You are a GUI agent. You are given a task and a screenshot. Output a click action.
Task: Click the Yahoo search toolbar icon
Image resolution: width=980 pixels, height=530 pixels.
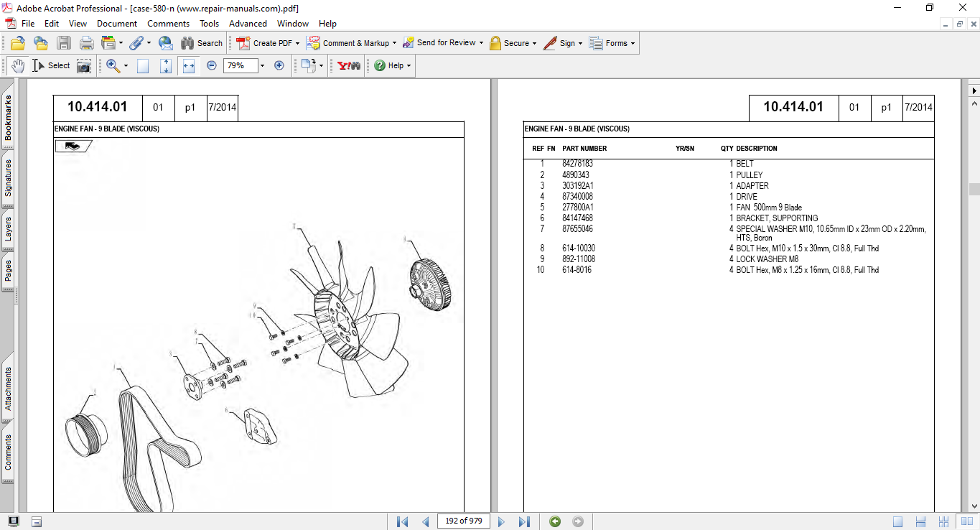[349, 65]
